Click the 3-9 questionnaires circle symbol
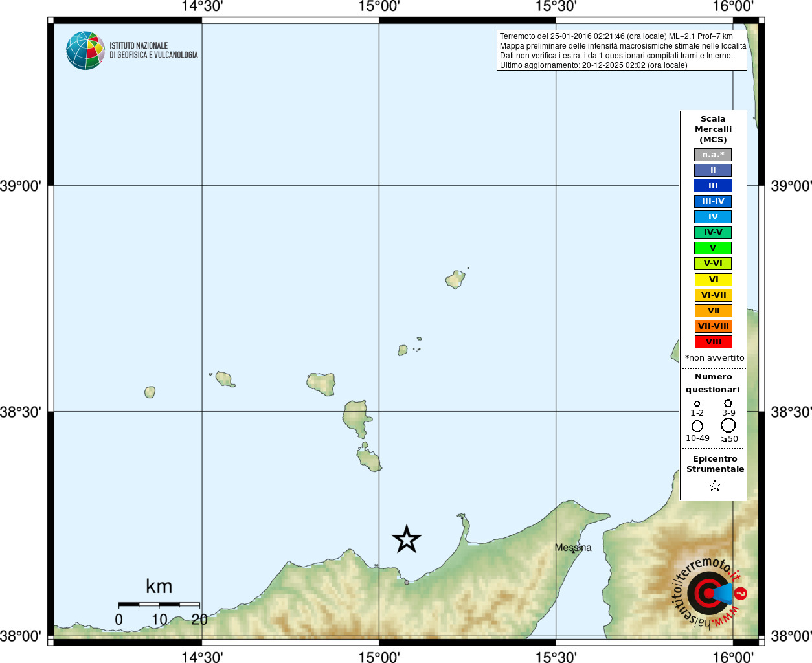Viewport: 812px width, 663px height. tap(728, 403)
